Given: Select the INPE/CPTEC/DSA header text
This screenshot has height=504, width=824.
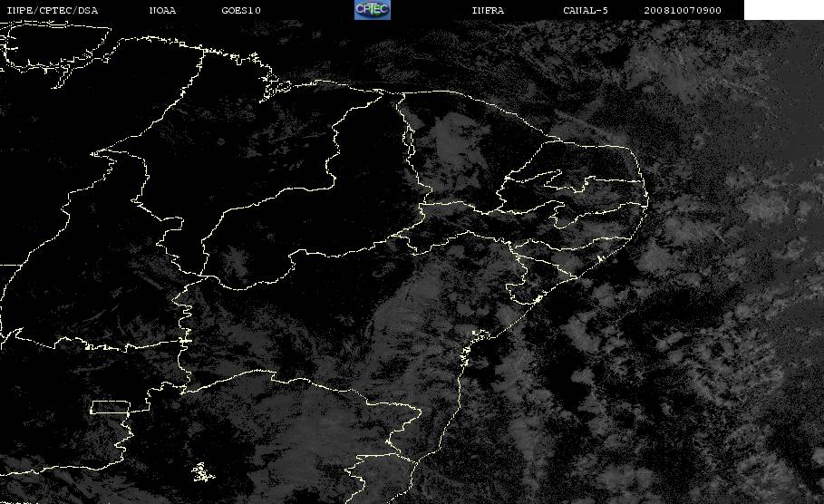Looking at the screenshot, I should (x=52, y=10).
